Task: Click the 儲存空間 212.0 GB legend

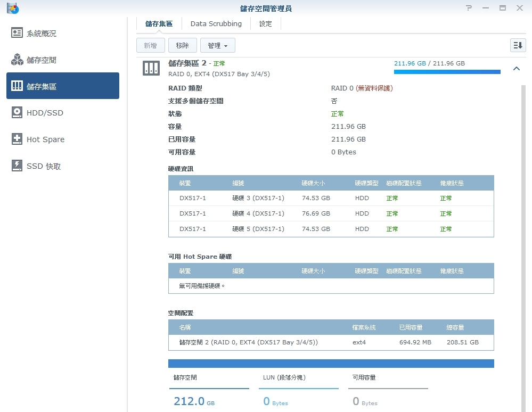Action: tap(209, 390)
